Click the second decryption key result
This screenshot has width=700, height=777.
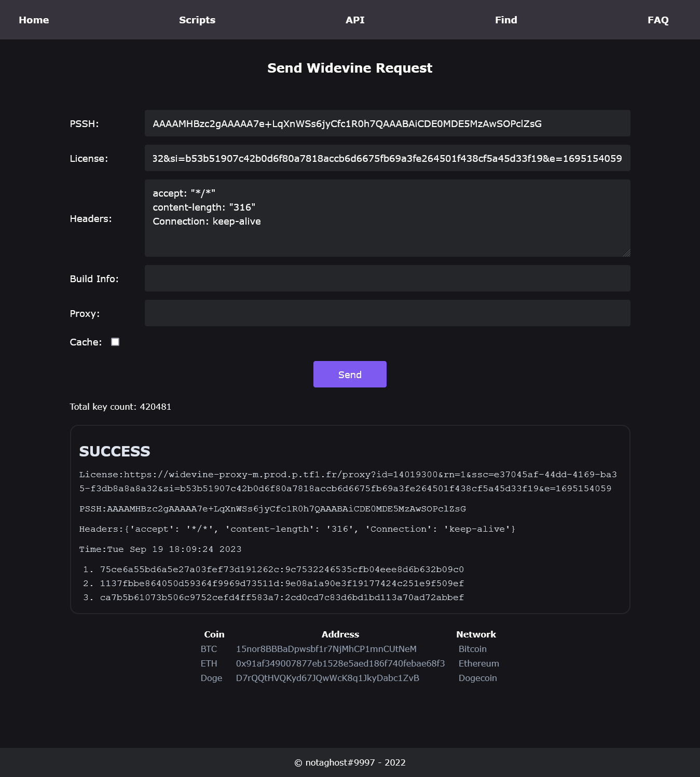point(282,584)
